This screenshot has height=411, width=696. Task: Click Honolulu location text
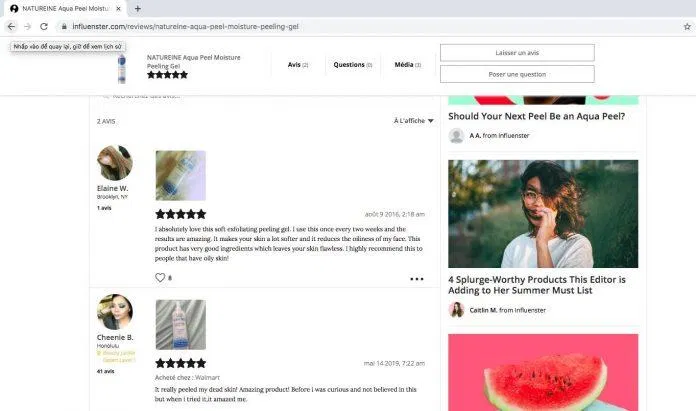click(108, 346)
